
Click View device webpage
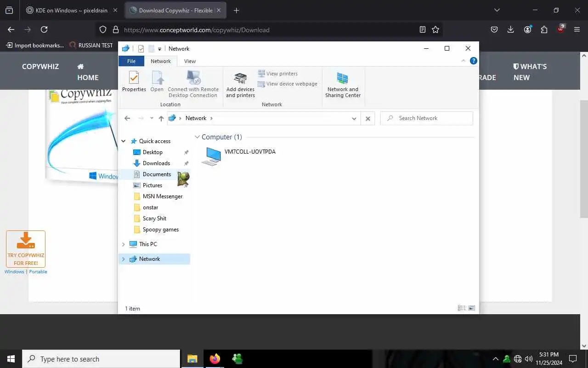pyautogui.click(x=288, y=84)
